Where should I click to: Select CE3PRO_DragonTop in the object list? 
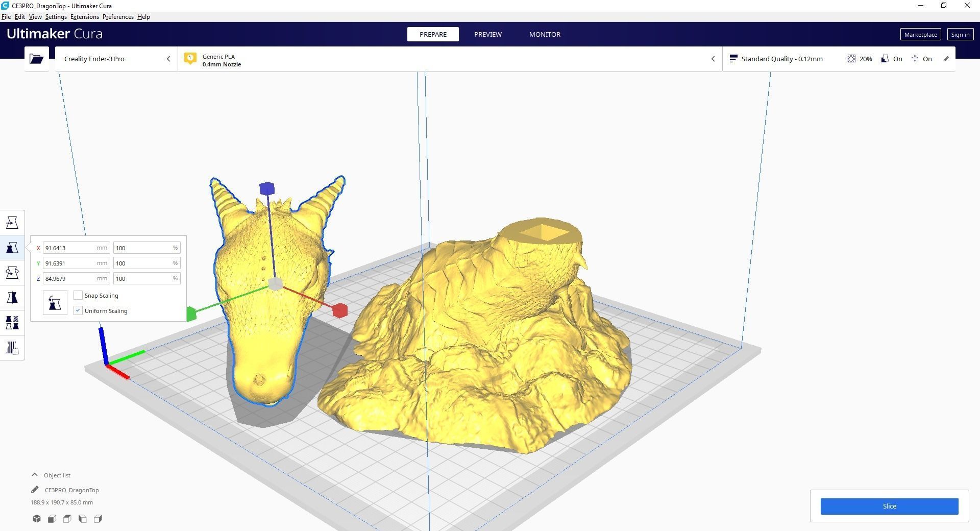click(x=72, y=490)
